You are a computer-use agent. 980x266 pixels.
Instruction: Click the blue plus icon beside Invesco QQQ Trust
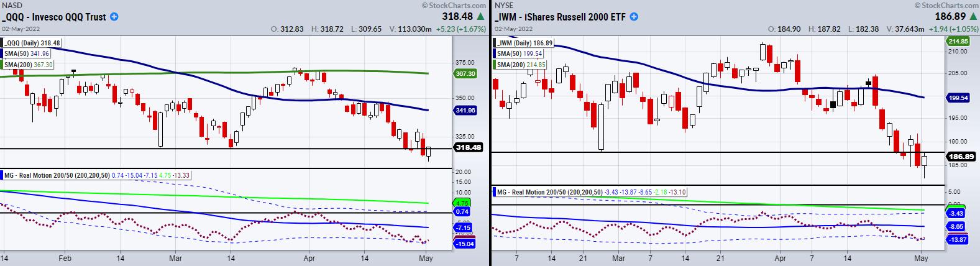[x=114, y=17]
